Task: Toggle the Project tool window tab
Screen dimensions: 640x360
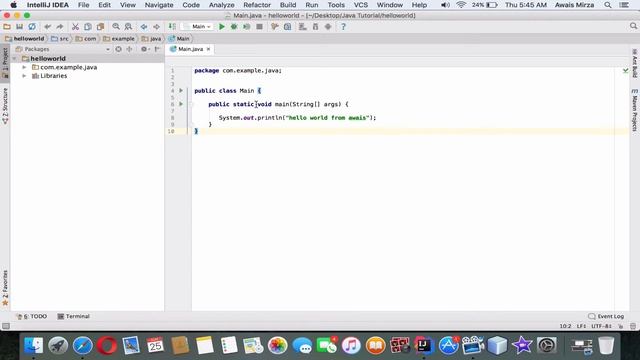Action: tap(5, 62)
